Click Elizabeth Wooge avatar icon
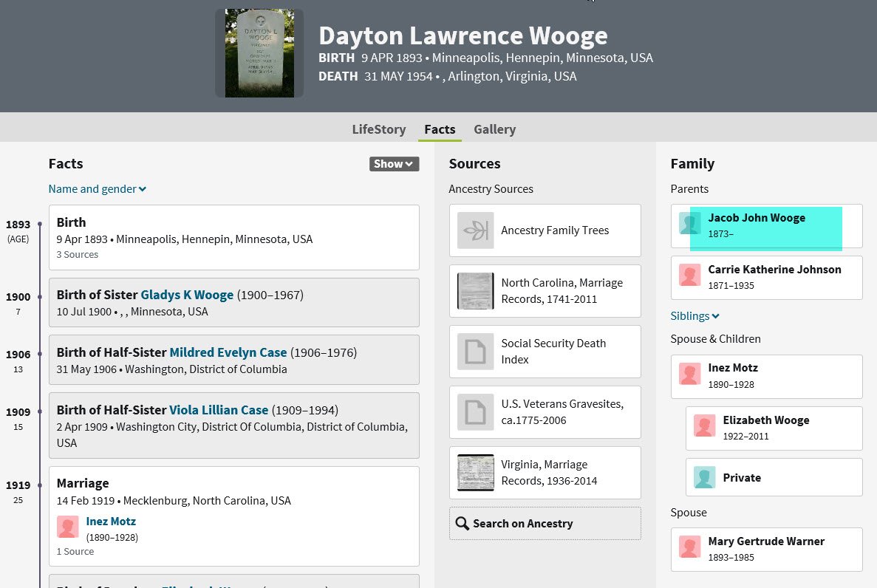Image resolution: width=877 pixels, height=588 pixels. click(704, 425)
